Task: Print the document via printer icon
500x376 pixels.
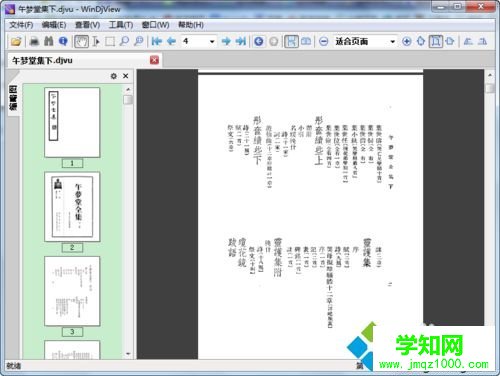Action: point(34,41)
